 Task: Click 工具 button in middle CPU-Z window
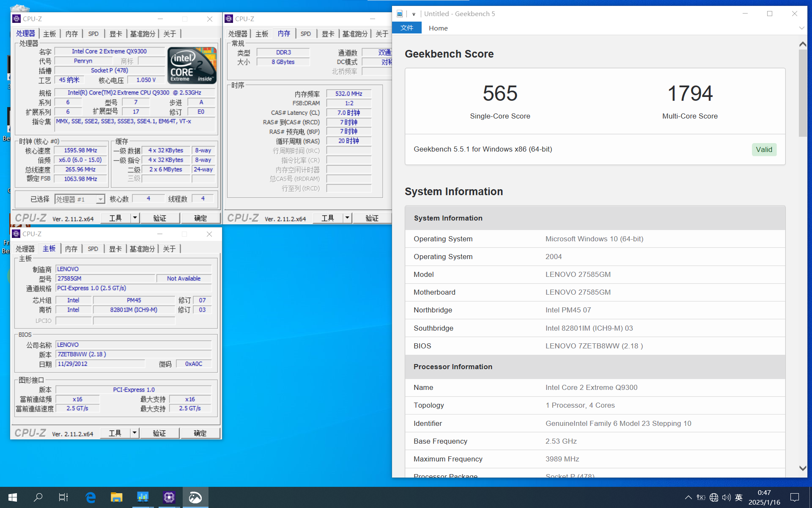point(328,218)
